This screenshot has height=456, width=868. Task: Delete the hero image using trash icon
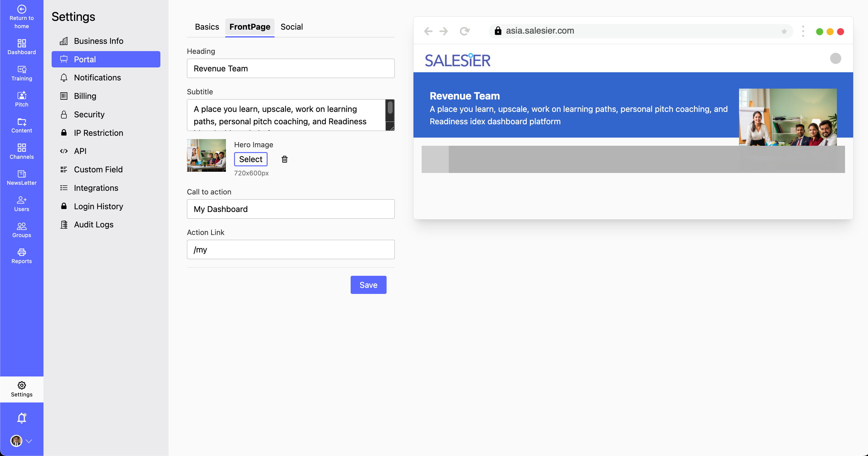[x=285, y=159]
